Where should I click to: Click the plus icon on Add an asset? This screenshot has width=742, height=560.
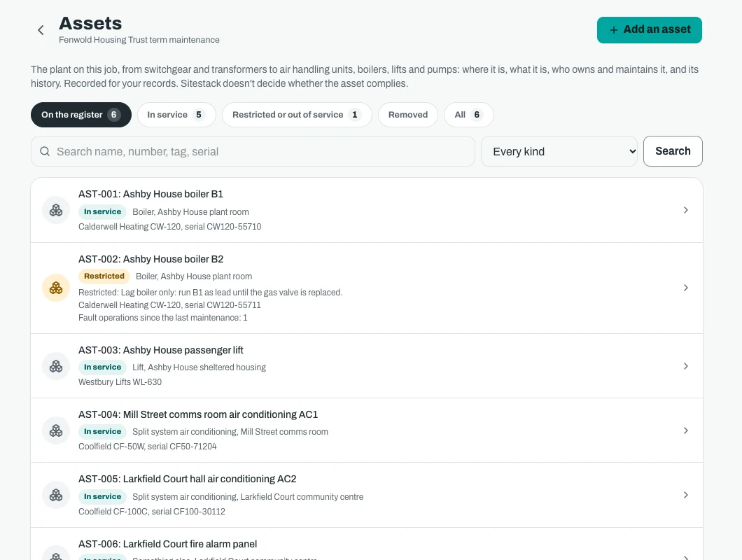[614, 30]
